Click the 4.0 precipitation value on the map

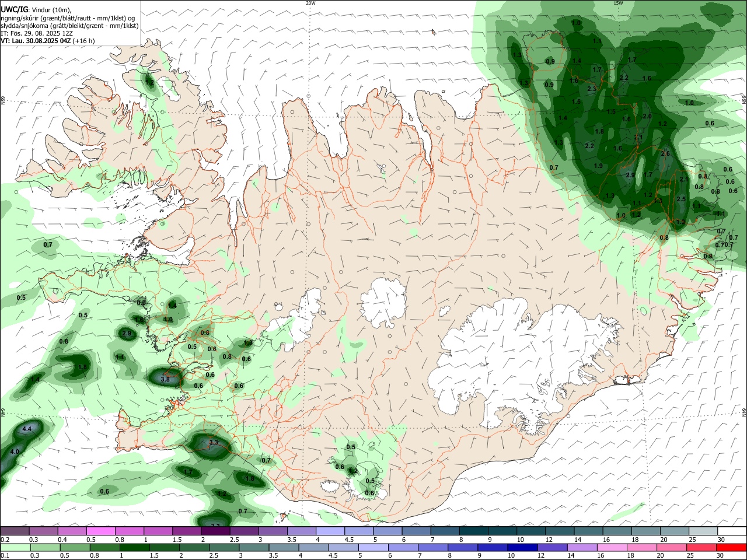[x=15, y=452]
